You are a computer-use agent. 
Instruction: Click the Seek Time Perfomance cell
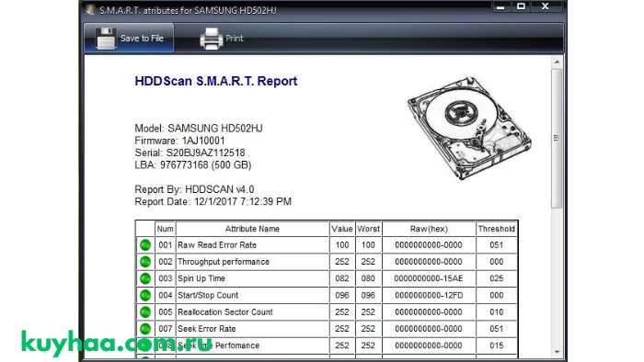tap(252, 345)
